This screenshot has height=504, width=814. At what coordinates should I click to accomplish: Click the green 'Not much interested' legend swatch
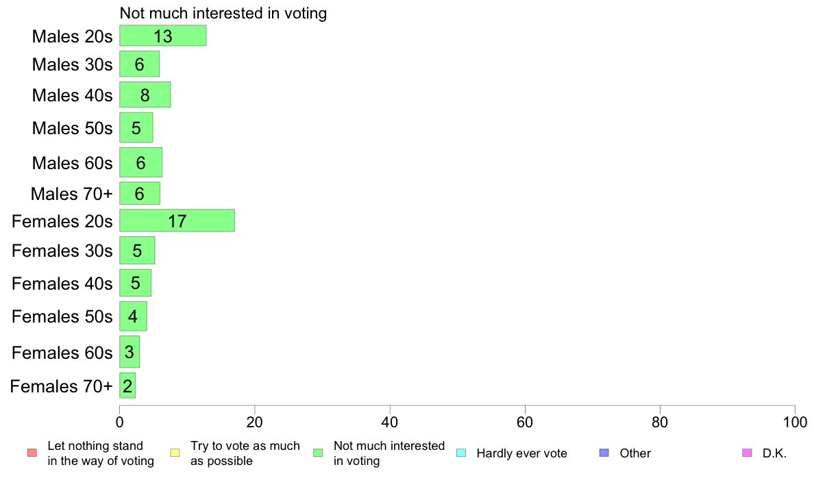(x=318, y=453)
